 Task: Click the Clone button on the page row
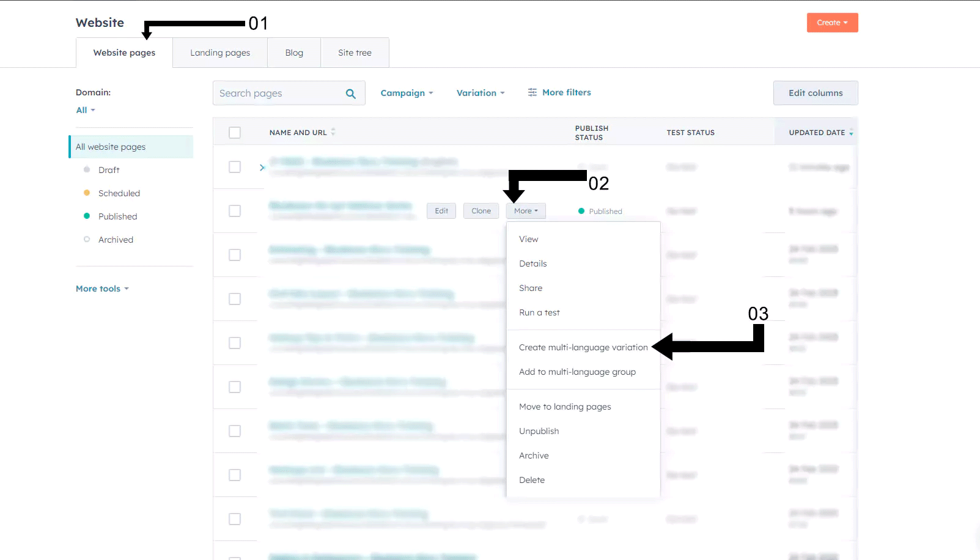click(481, 211)
